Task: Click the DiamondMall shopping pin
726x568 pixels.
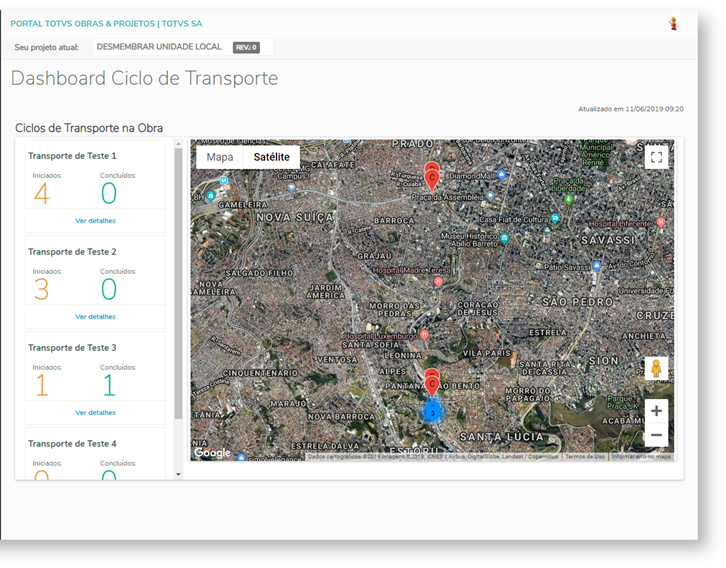Action: (x=501, y=175)
